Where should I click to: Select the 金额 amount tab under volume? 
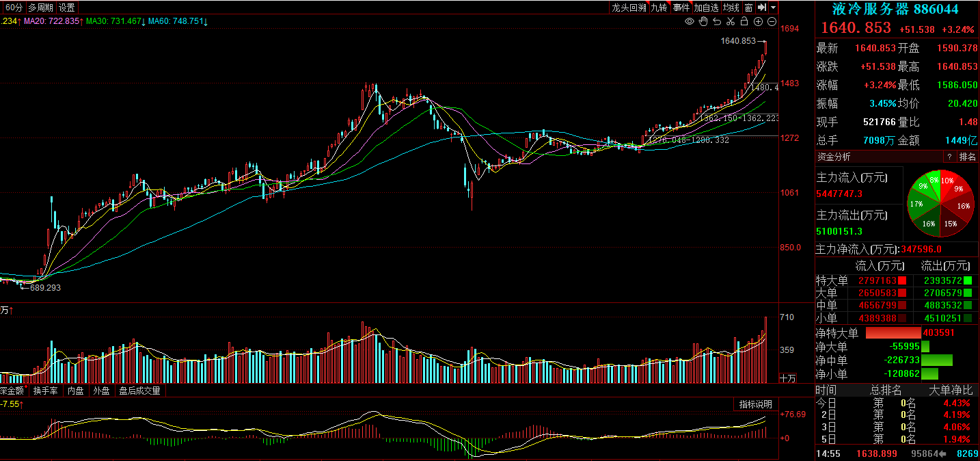[12, 391]
